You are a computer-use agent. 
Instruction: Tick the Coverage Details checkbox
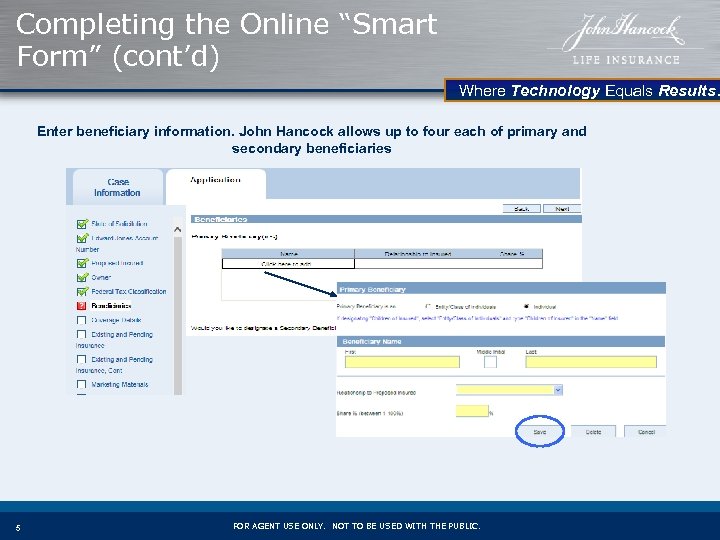point(82,320)
